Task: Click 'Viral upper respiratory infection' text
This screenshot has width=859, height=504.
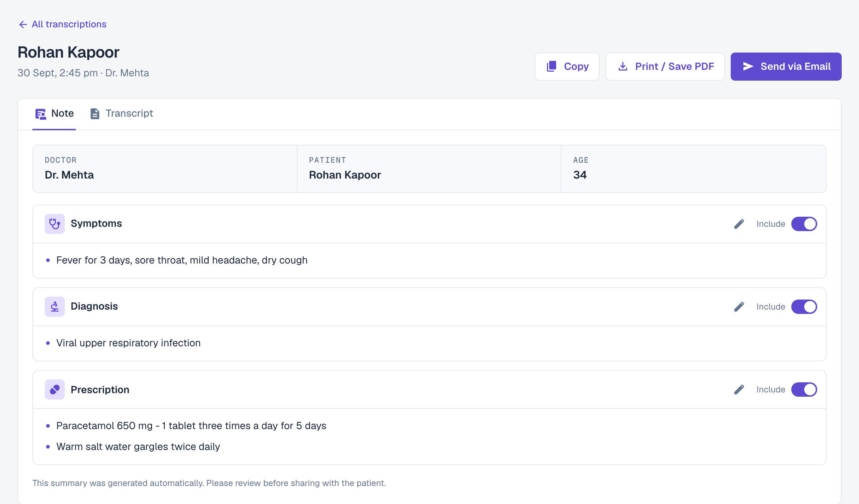Action: click(x=128, y=343)
